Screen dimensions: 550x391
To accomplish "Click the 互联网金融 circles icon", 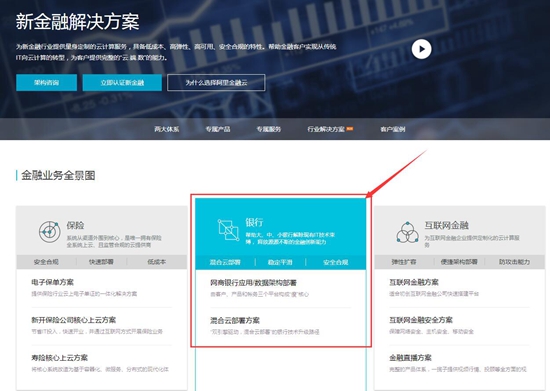I will coord(407,232).
